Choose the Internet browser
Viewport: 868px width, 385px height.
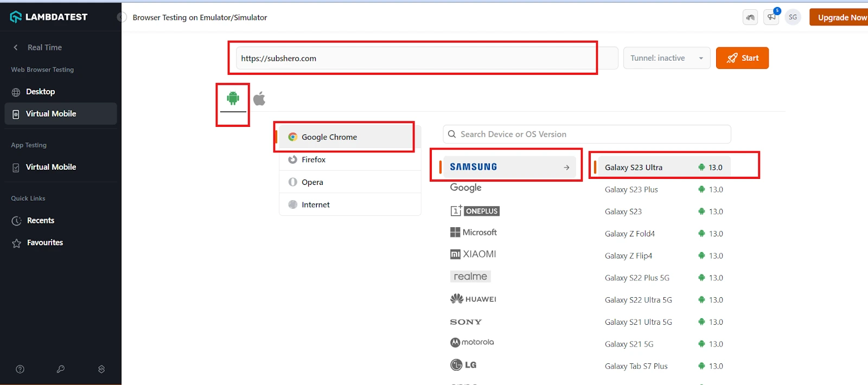[x=350, y=204]
